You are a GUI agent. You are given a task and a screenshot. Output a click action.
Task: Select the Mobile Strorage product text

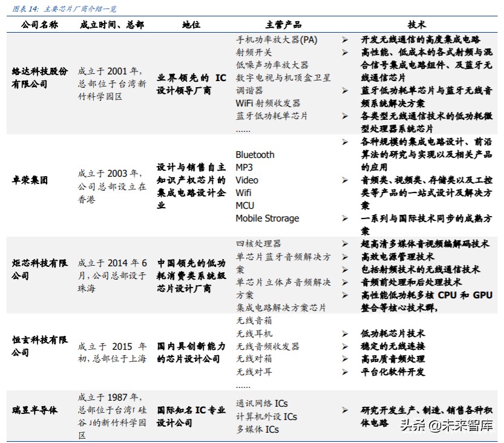267,218
